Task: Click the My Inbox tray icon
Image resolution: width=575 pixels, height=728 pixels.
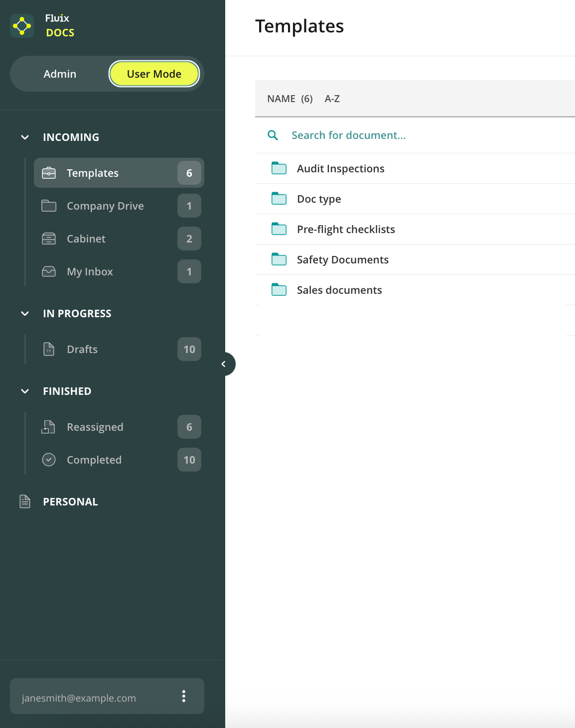Action: pos(49,271)
